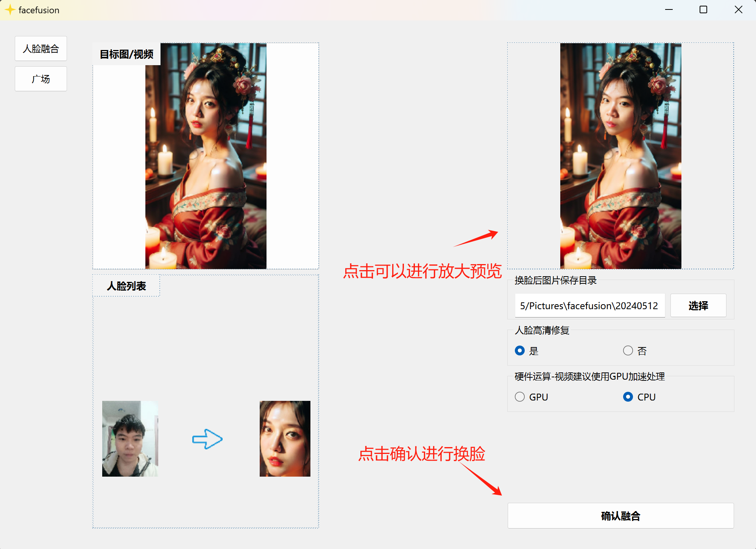Click the 硬件运算-视频建议使用GPU加速处理 label
The height and width of the screenshot is (549, 756).
[x=589, y=377]
